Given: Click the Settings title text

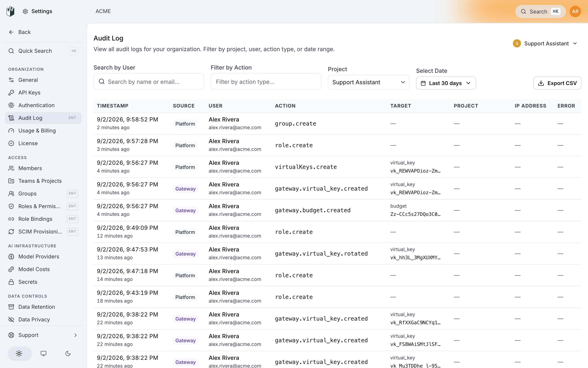Looking at the screenshot, I should (42, 11).
